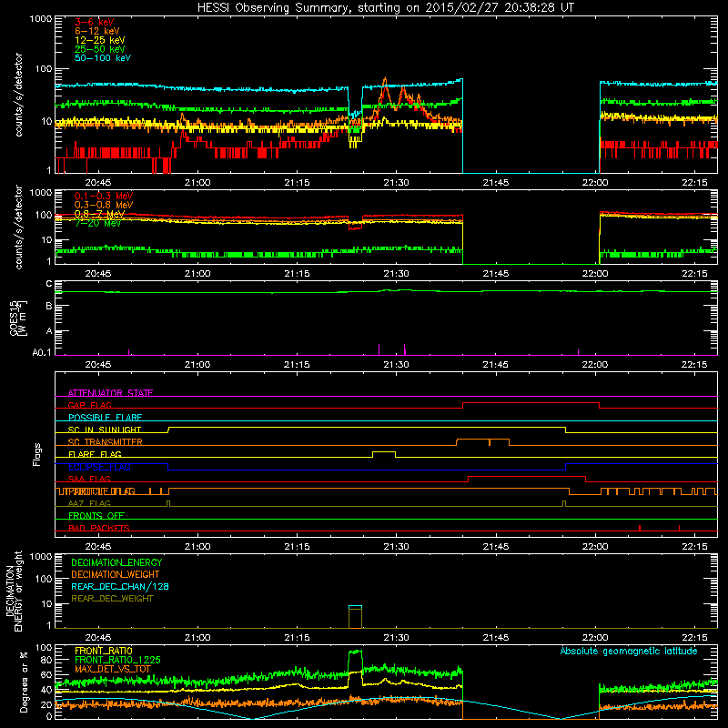Click the 'B' class label on GOES axis
The image size is (728, 728).
49,306
